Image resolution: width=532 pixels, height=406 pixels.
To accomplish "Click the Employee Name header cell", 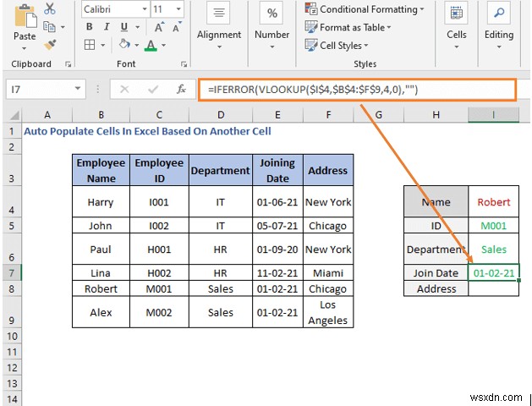I will 101,170.
